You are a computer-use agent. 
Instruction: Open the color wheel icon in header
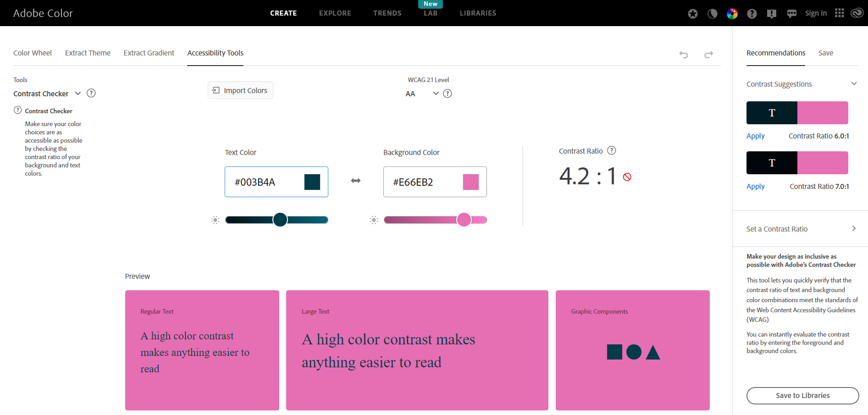click(732, 14)
